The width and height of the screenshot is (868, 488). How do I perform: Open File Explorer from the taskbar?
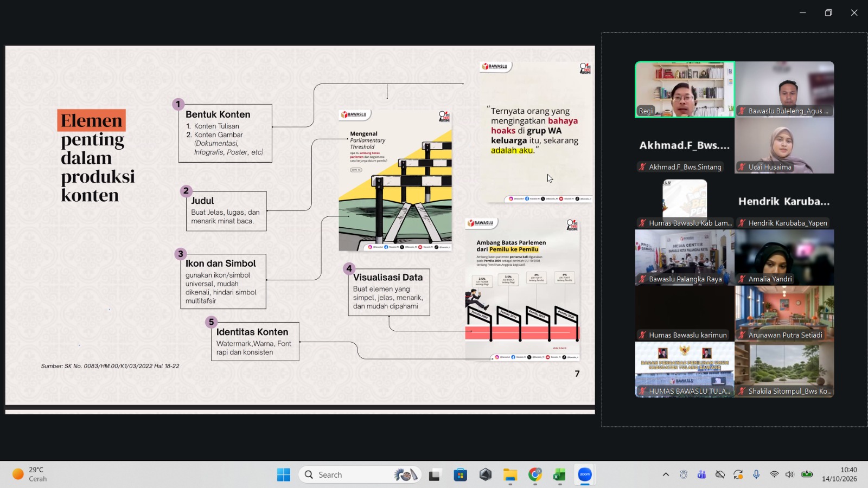coord(510,475)
